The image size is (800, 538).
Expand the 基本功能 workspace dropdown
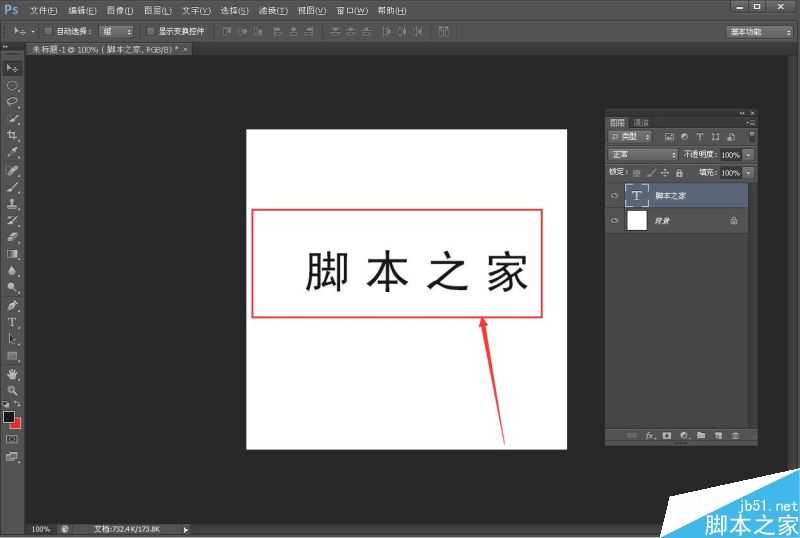point(759,31)
